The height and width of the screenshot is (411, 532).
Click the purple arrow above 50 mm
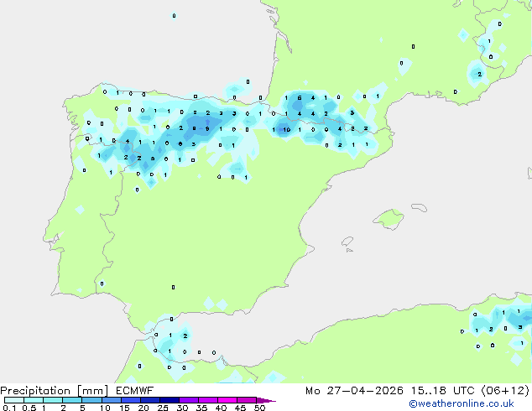coord(266,400)
